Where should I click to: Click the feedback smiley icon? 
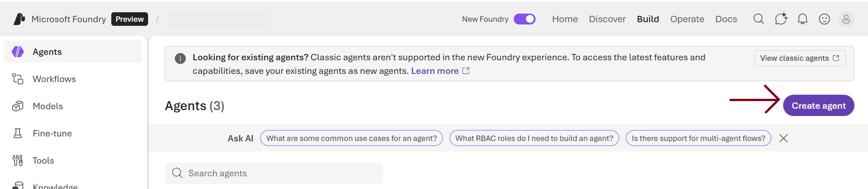coord(824,19)
